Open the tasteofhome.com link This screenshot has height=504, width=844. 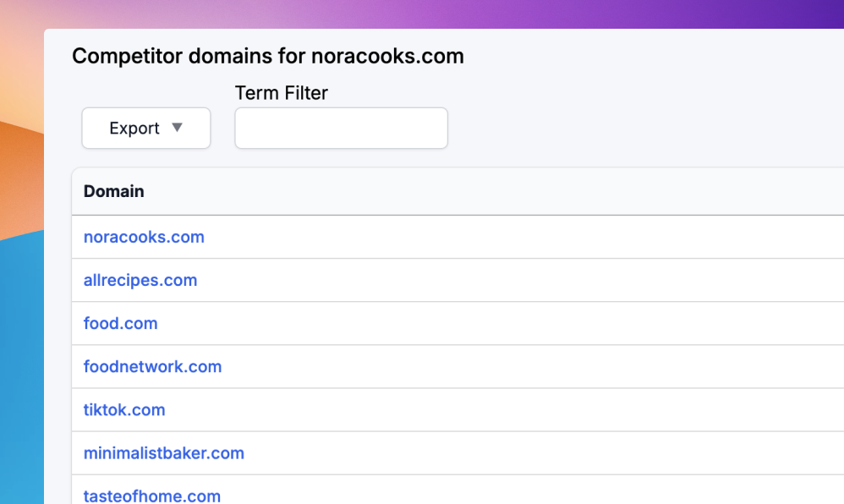click(x=152, y=496)
